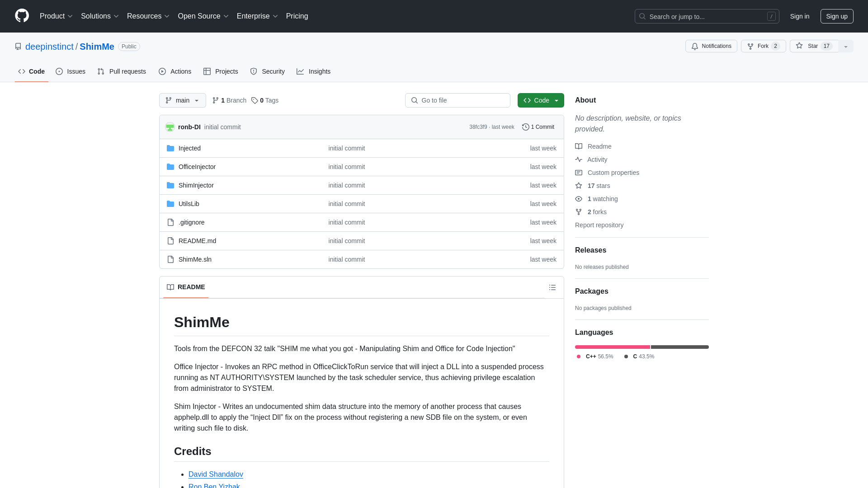The image size is (868, 488).
Task: Click the Pull requests icon
Action: pos(101,71)
